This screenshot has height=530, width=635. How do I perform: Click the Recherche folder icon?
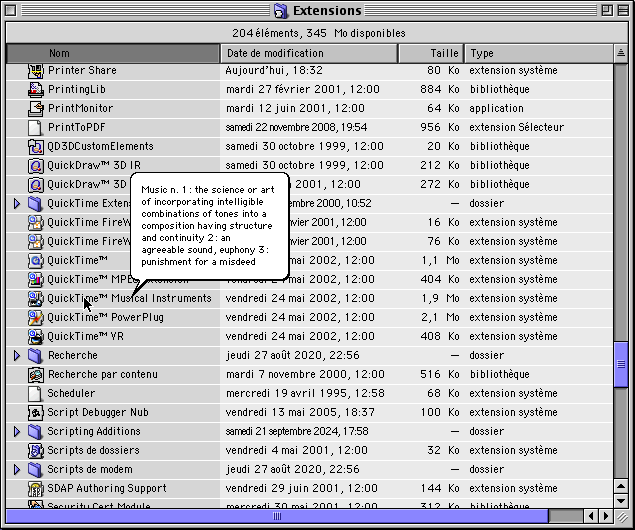(x=36, y=356)
